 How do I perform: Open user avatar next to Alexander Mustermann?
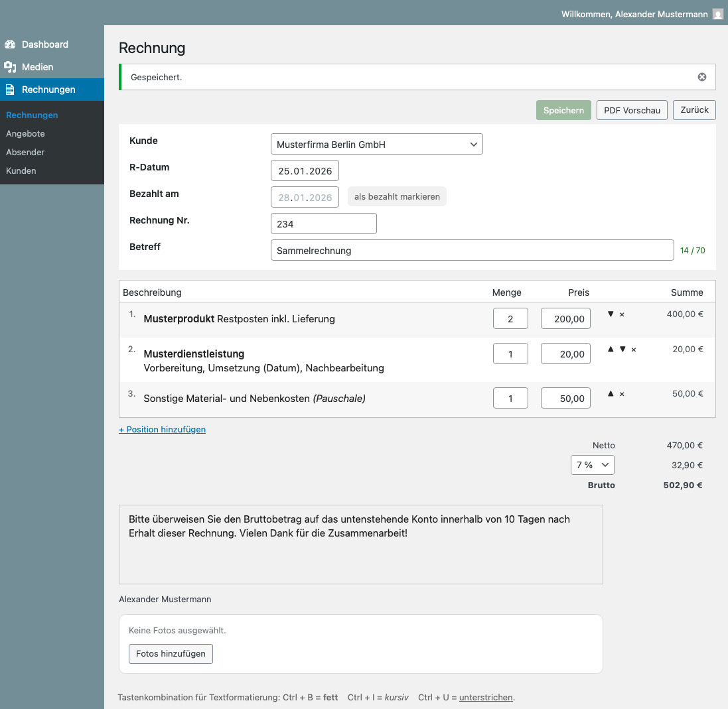(717, 14)
